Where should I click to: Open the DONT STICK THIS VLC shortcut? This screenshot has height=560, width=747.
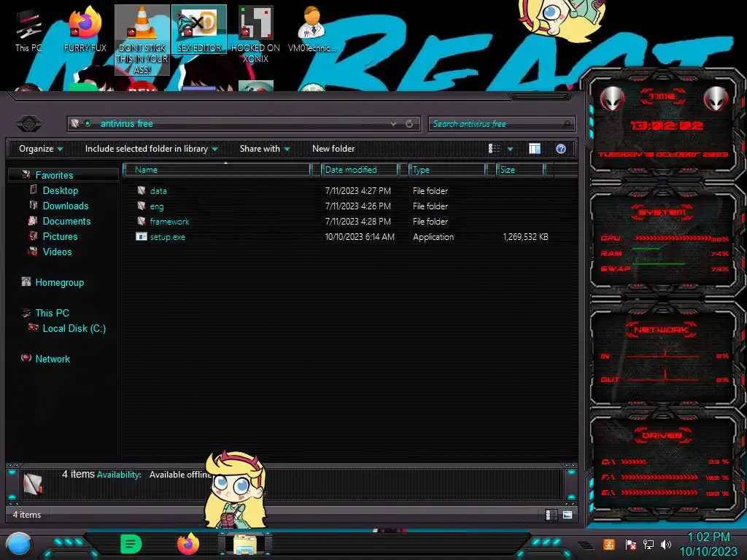point(142,40)
